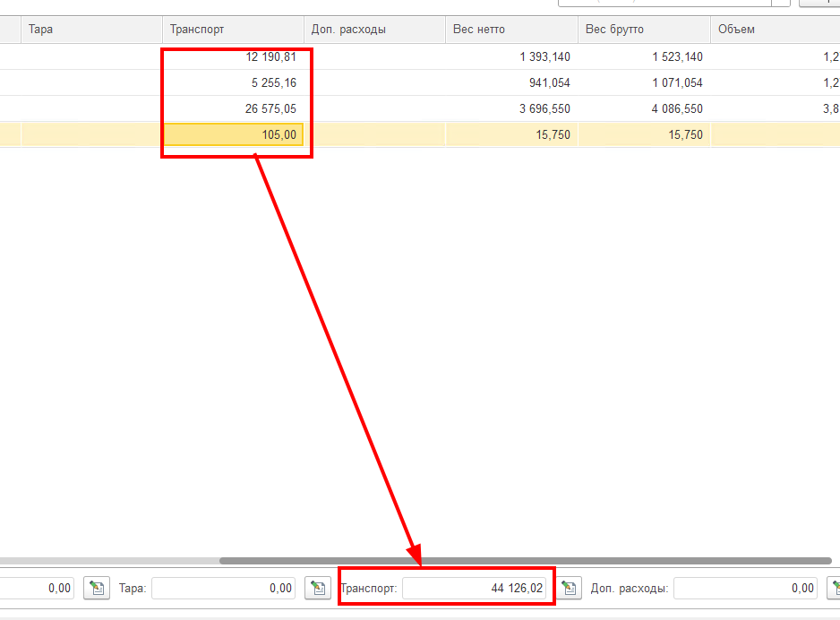Select transport cell 26 575,05
The image size is (840, 620).
tap(233, 108)
